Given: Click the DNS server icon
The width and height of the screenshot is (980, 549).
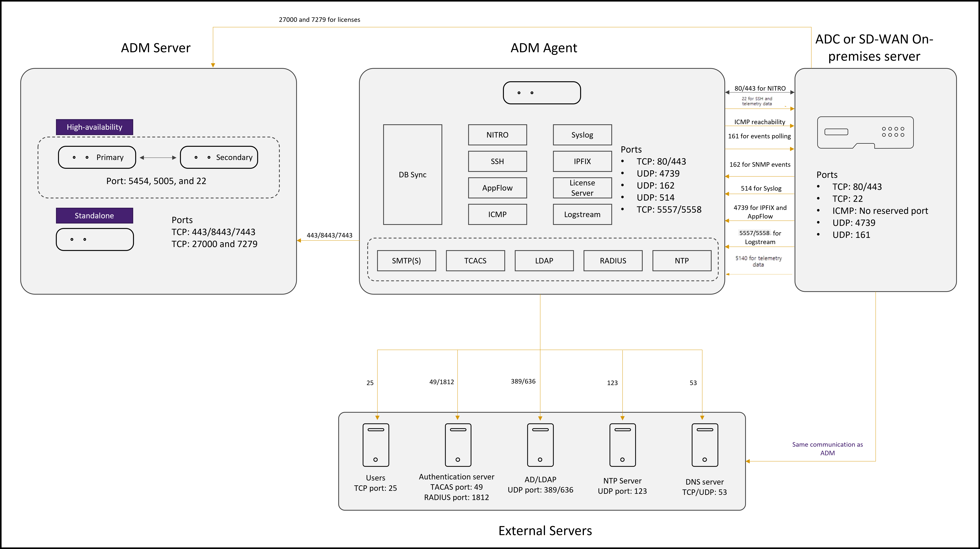Looking at the screenshot, I should [x=705, y=445].
